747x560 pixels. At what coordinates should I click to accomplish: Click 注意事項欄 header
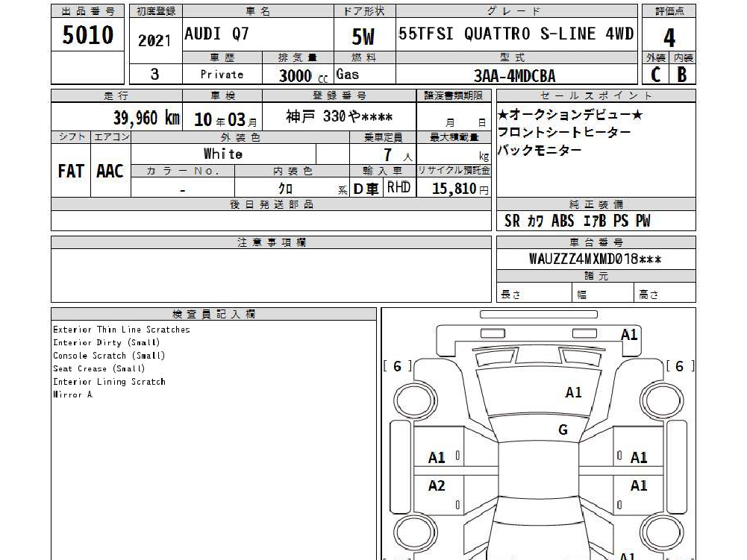pyautogui.click(x=272, y=242)
